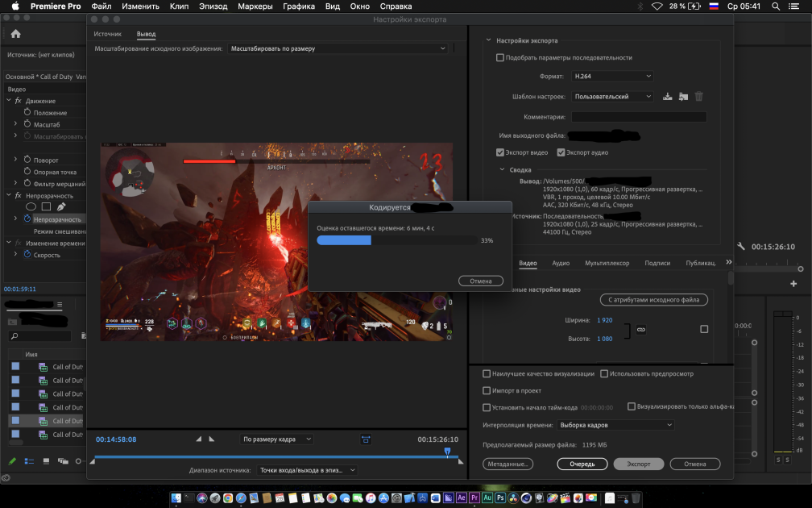Open the Масштабировать по размеру dropdown
The width and height of the screenshot is (812, 508).
(x=338, y=48)
